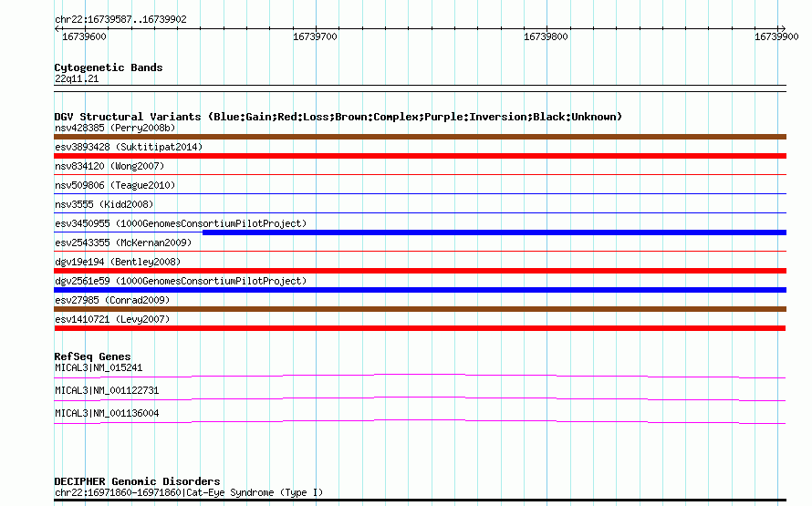812x506 pixels.
Task: Select the DGV Structural Variants track heading
Action: pos(338,117)
